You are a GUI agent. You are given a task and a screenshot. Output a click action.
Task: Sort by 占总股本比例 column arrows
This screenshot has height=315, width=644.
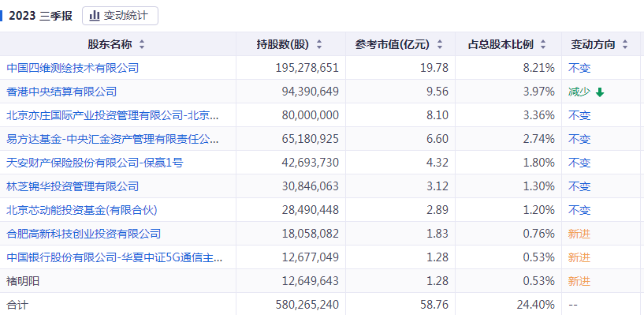click(x=543, y=45)
